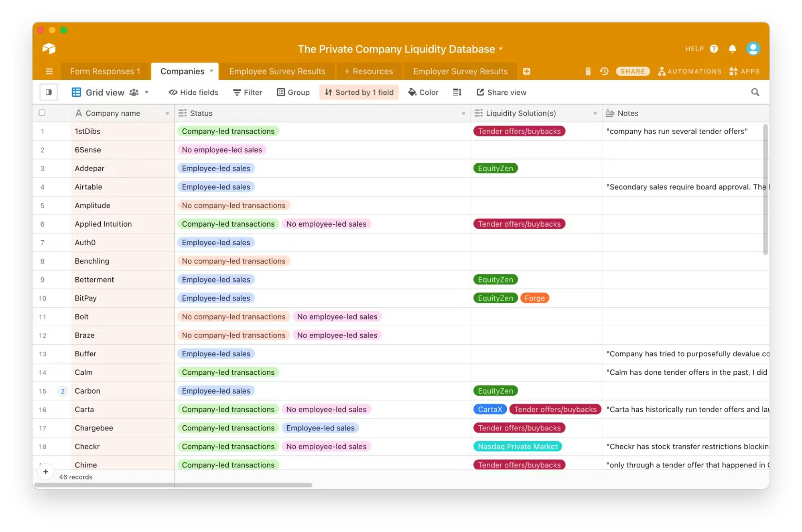802x532 pixels.
Task: Click the Forge tag in BitPay row
Action: pyautogui.click(x=534, y=298)
